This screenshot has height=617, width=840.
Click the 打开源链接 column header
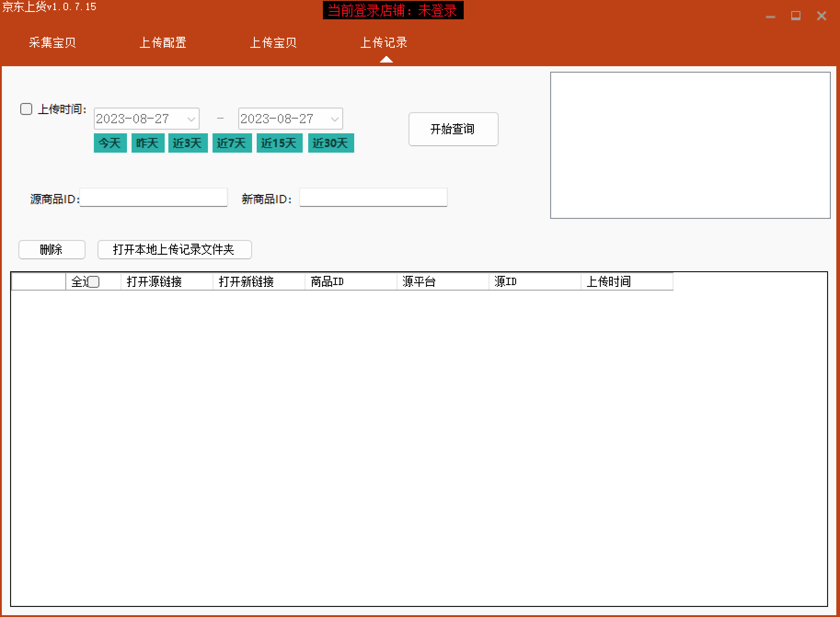point(167,282)
